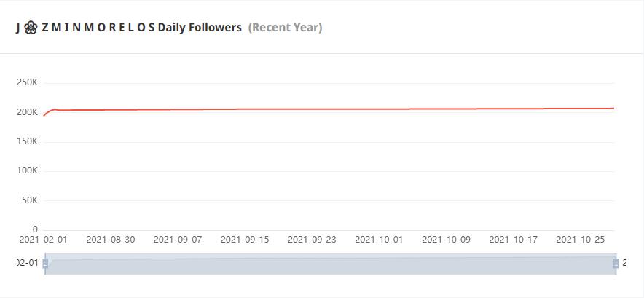Click the 2021-10-09 x-axis date label
Image resolution: width=644 pixels, height=298 pixels.
pyautogui.click(x=446, y=239)
